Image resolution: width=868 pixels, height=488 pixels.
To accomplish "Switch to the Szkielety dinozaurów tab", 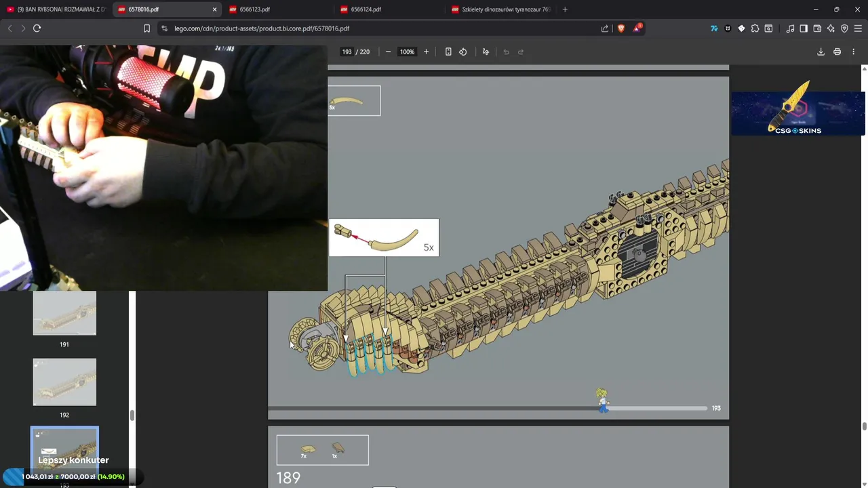I will (501, 9).
